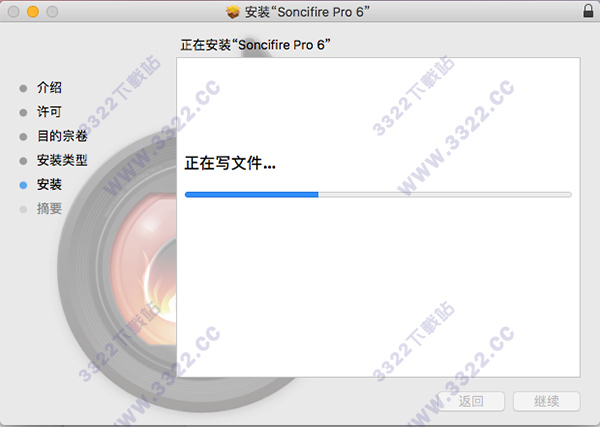
Task: Click the gray bullet beside 安装类型
Action: [x=23, y=161]
